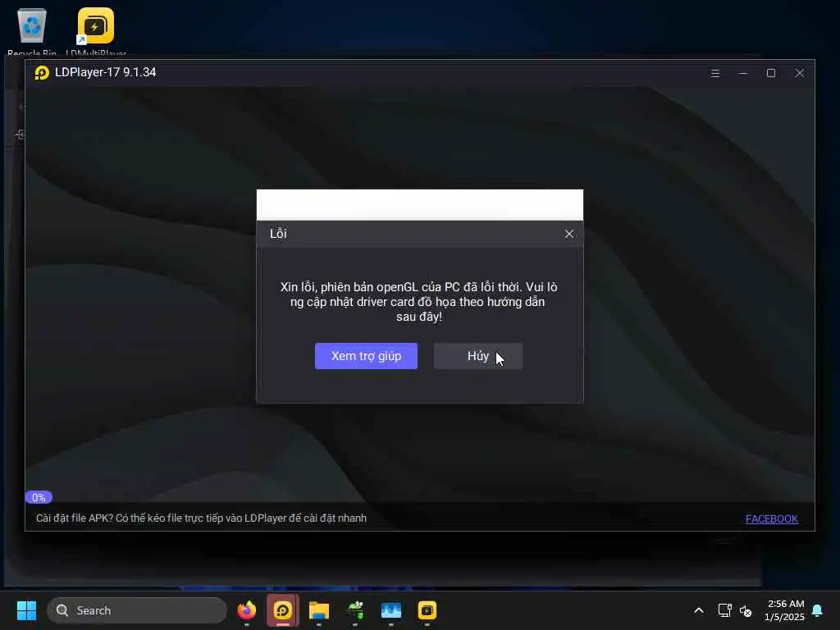840x630 pixels.
Task: Open the blue monitor app on taskbar
Action: 391,610
